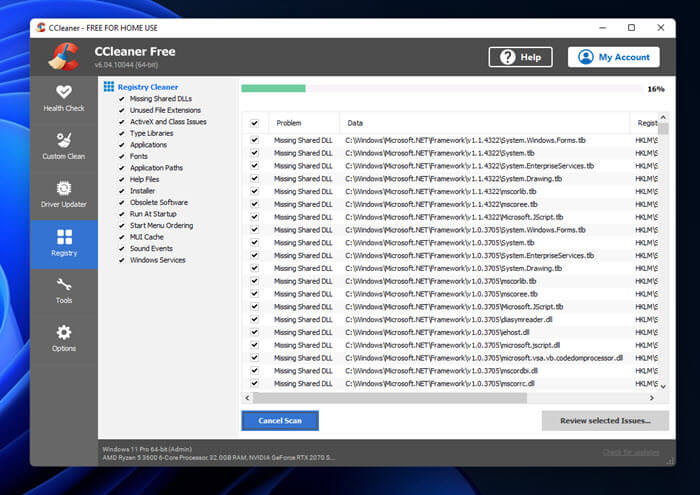Open Custom Clean section
Image resolution: width=700 pixels, height=495 pixels.
(x=64, y=146)
